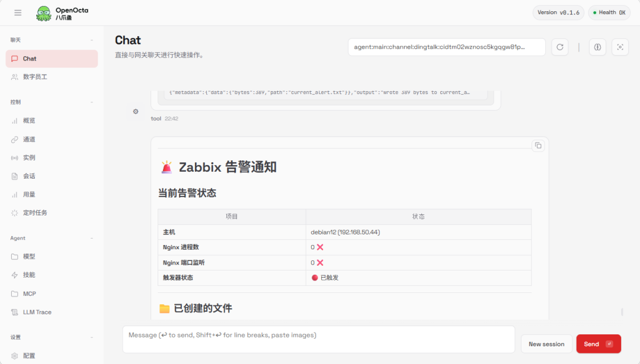The width and height of the screenshot is (640, 364).
Task: Click the 已创建的文件 heading
Action: tap(203, 308)
